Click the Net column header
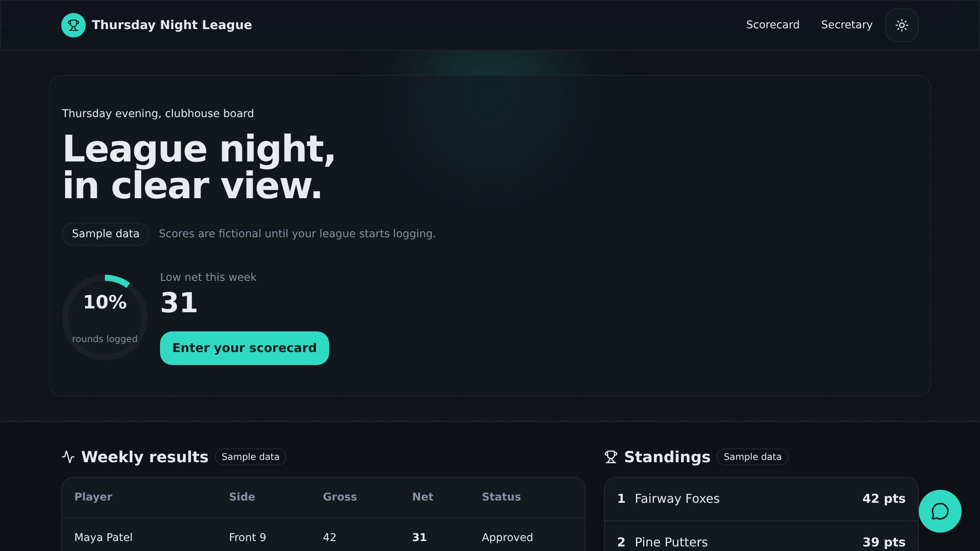The width and height of the screenshot is (980, 551). [423, 497]
